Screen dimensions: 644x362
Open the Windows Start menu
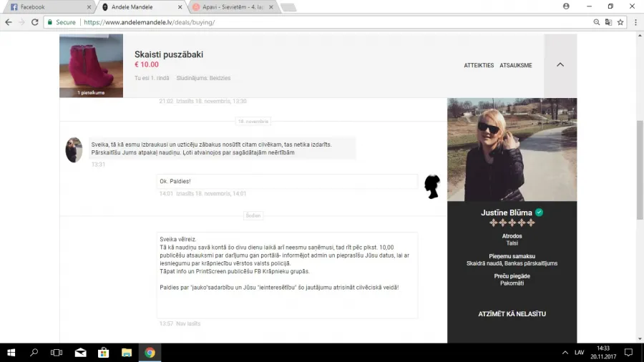(x=11, y=353)
